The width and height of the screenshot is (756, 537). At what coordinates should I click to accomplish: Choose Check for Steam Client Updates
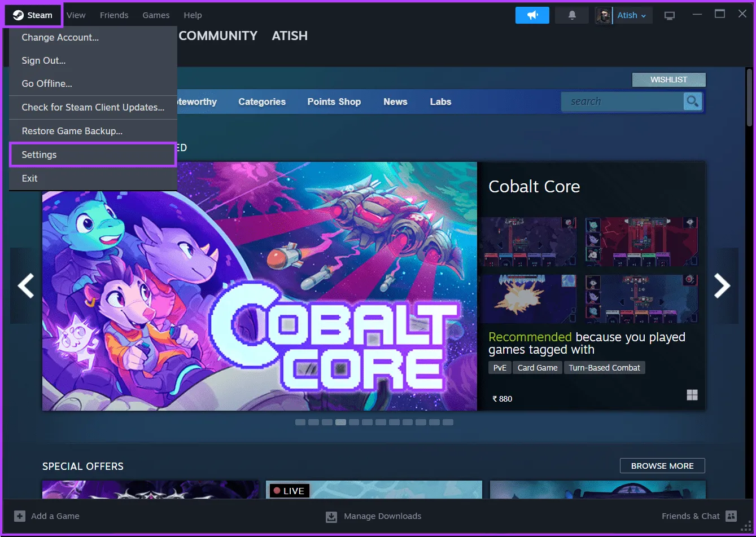point(93,107)
